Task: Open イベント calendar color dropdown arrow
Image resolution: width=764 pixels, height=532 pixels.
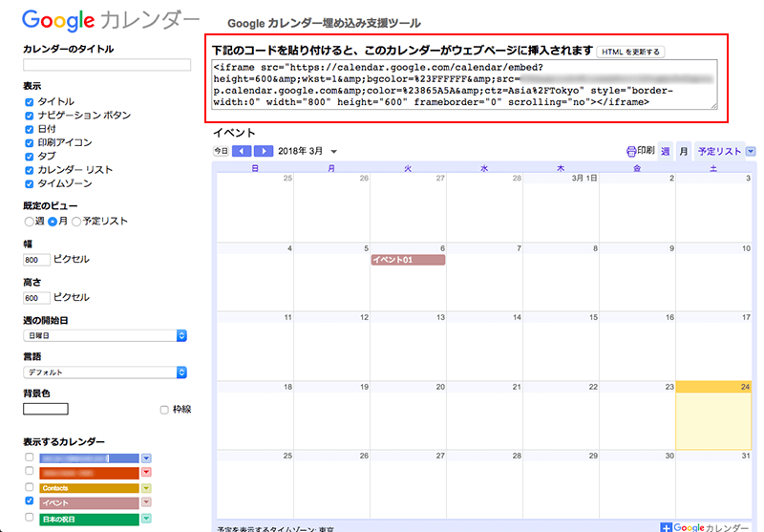Action: tap(146, 501)
